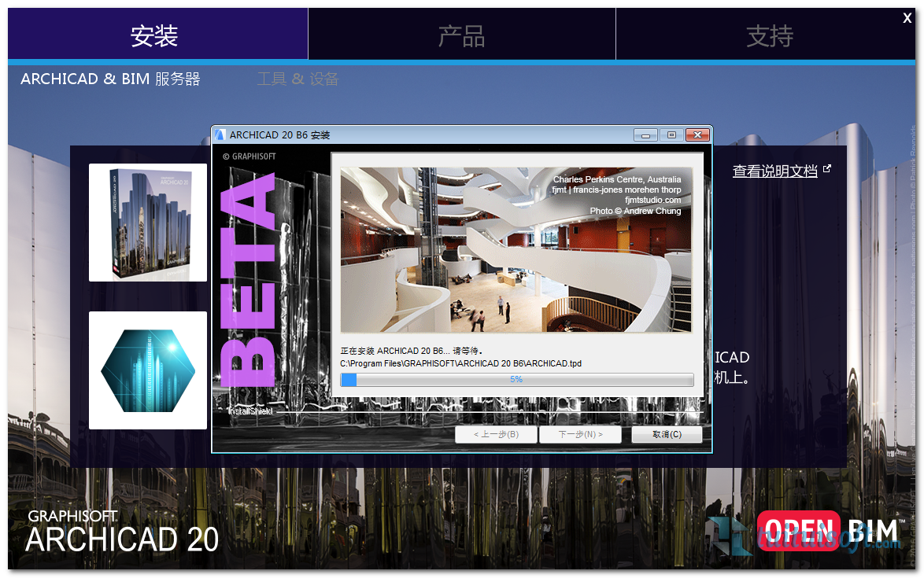Click the 取消(C) button
This screenshot has width=924, height=578.
(x=667, y=434)
